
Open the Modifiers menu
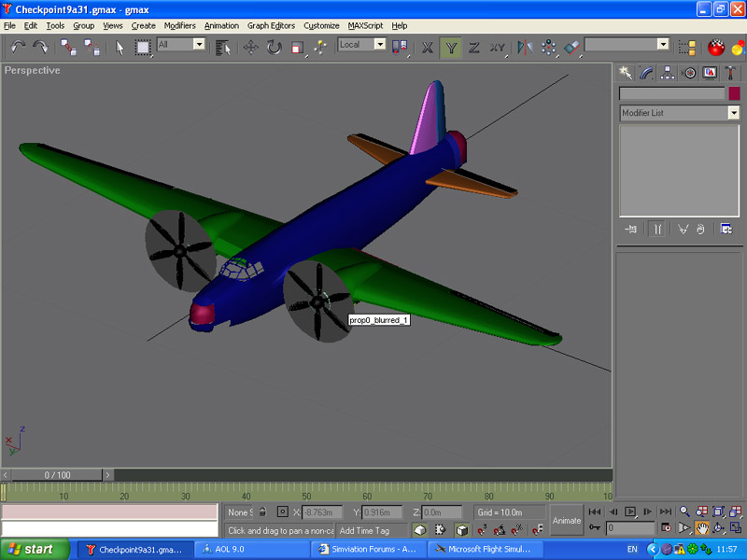pos(179,25)
